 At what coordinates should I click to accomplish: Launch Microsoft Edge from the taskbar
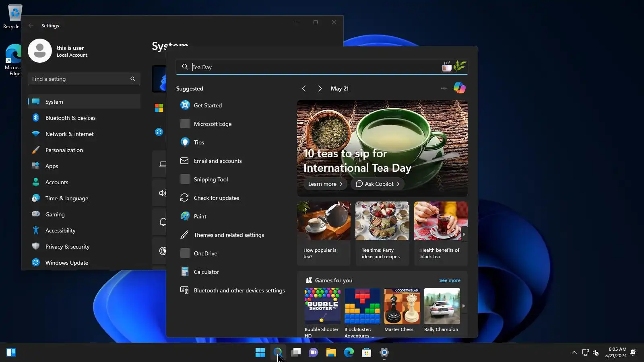click(349, 352)
